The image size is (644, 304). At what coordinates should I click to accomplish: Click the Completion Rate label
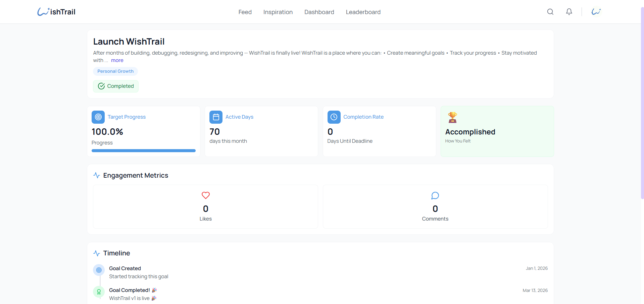(363, 117)
